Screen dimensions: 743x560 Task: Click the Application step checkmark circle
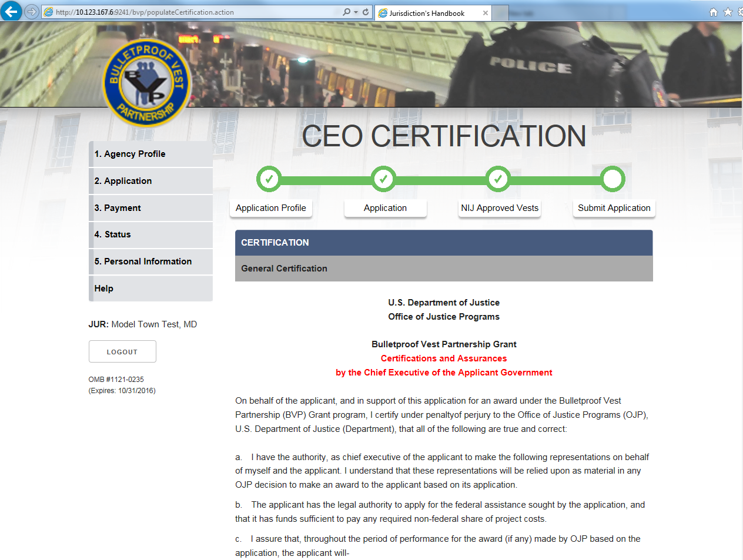(383, 179)
